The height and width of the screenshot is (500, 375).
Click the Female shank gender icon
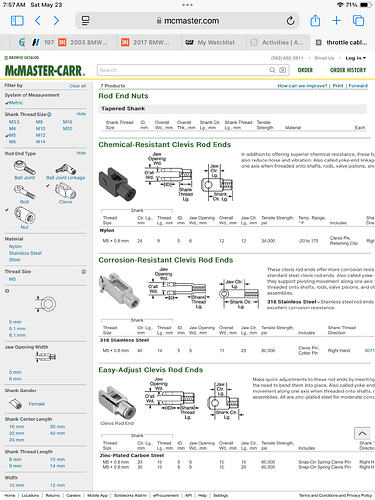[15, 404]
